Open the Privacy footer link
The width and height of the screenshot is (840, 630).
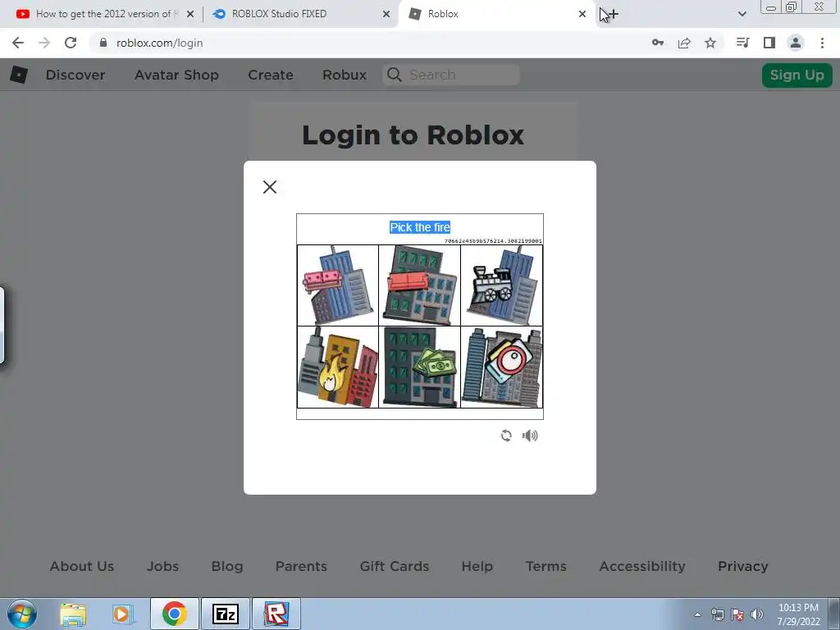coord(743,566)
